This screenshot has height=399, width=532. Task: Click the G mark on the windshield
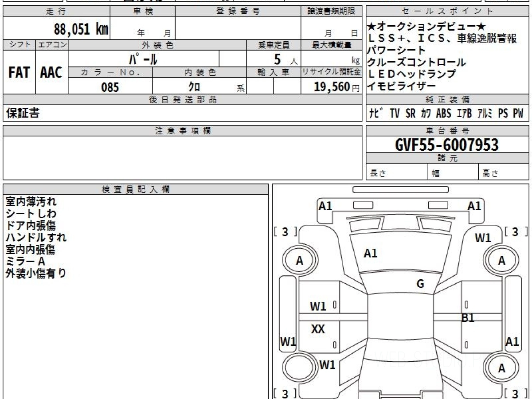(x=420, y=284)
